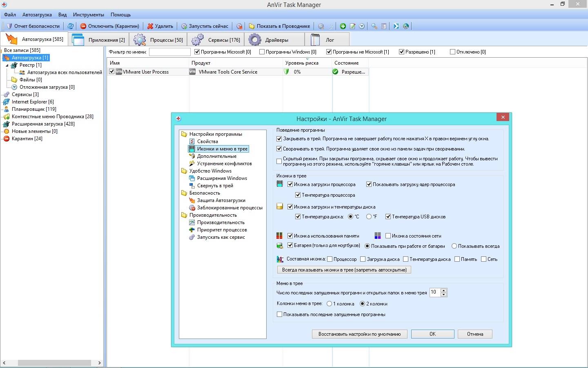Enable Иконка состояния сети checkbox
This screenshot has width=588, height=368.
(x=388, y=236)
